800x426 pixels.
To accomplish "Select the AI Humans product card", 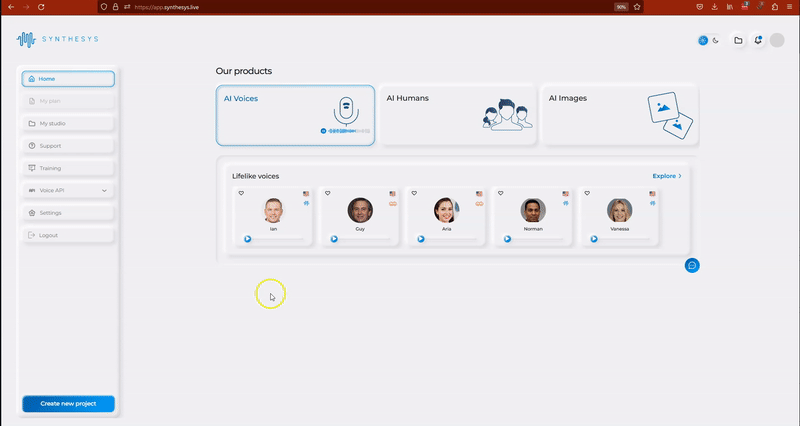I will point(458,115).
